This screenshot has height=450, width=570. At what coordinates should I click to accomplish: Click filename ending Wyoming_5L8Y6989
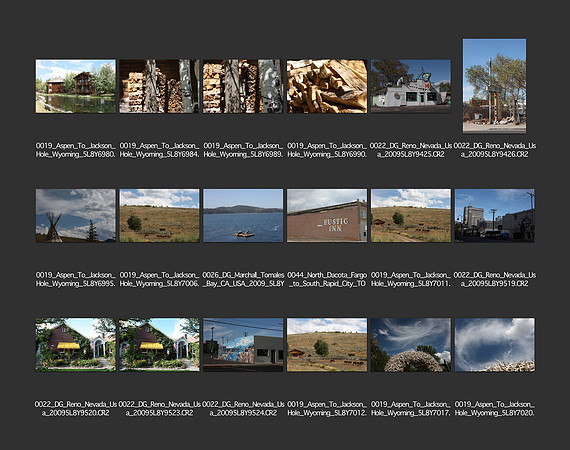(x=243, y=150)
